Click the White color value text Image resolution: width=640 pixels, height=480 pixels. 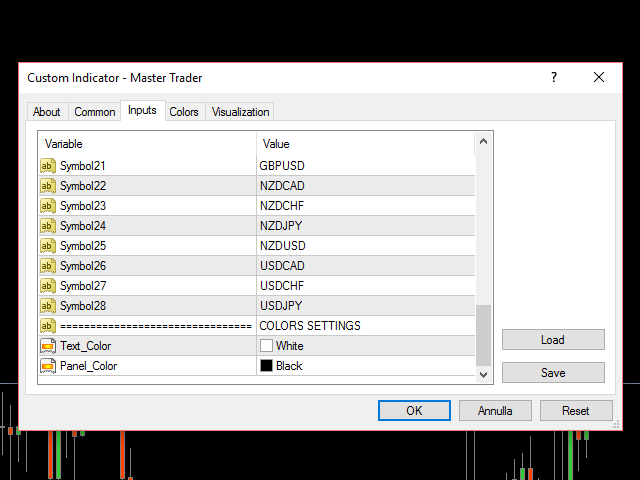pyautogui.click(x=290, y=346)
